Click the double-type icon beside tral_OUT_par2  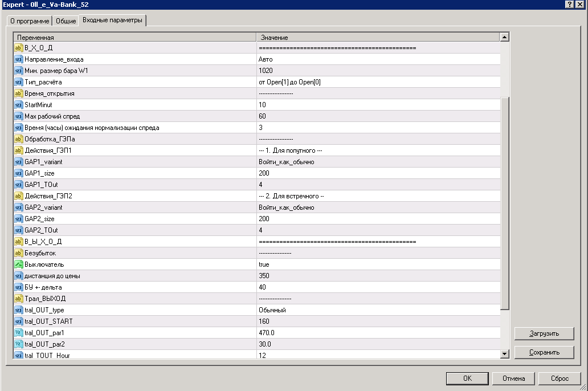[x=18, y=344]
